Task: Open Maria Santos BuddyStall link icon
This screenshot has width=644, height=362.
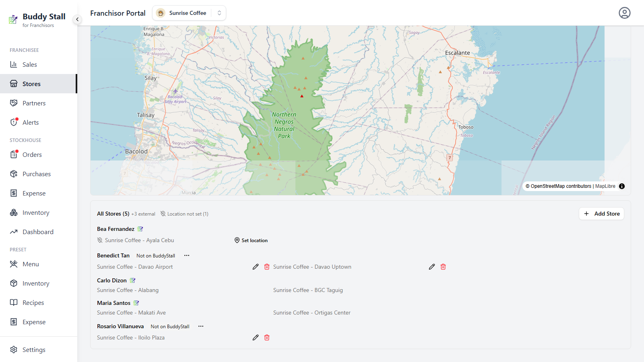Action: point(136,303)
